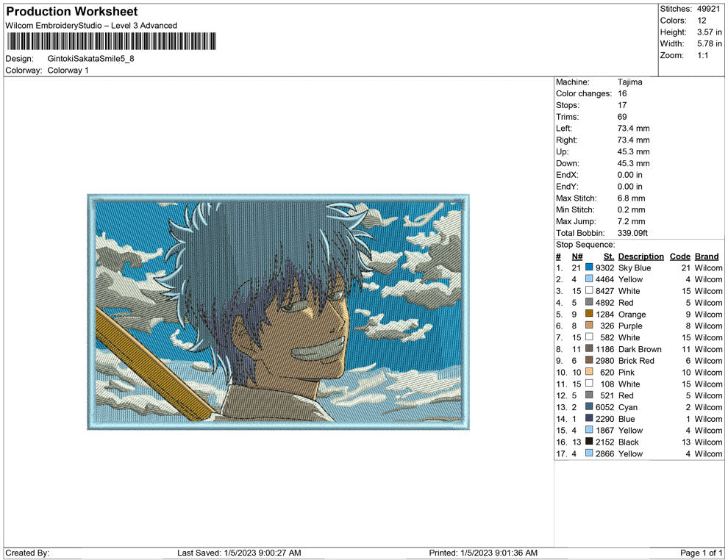This screenshot has height=560, width=728.
Task: Click the Up value 45.3 mm
Action: [633, 151]
